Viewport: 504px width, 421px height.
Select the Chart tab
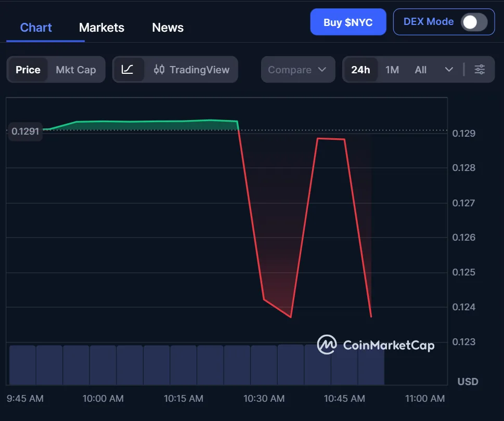(35, 27)
